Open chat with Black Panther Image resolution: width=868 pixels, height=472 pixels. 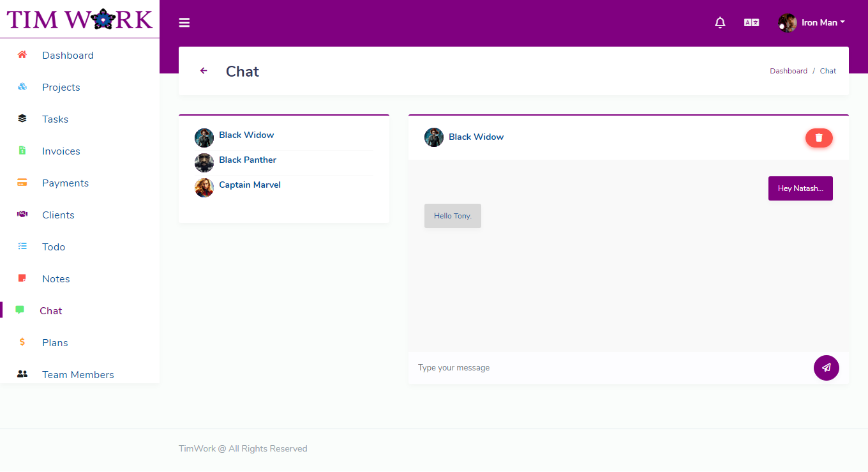(x=247, y=160)
